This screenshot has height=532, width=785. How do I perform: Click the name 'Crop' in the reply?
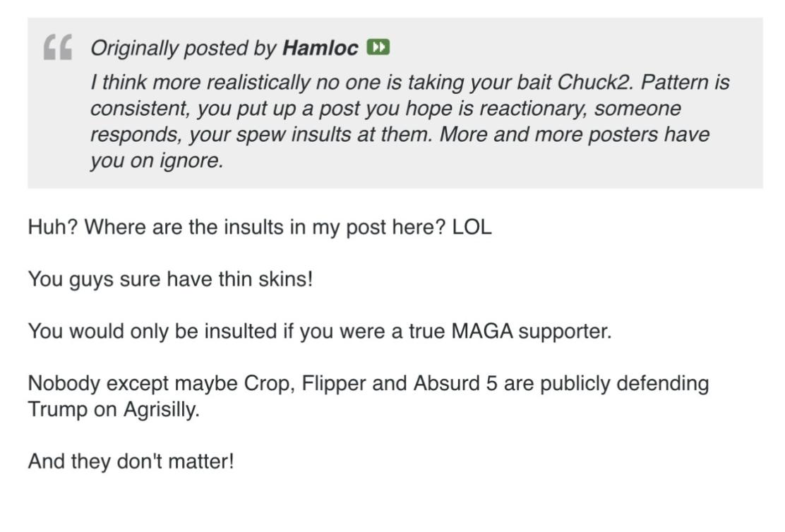click(267, 383)
